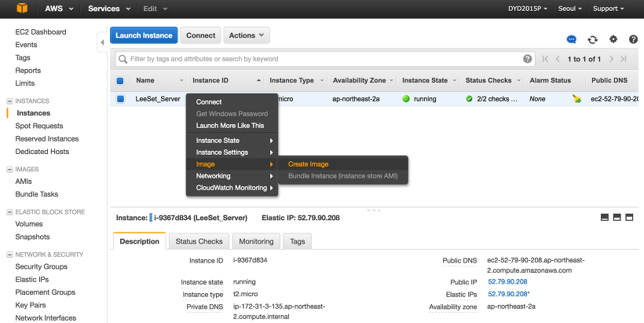The image size is (644, 323).
Task: Click the alarm status bell icon
Action: [x=576, y=98]
